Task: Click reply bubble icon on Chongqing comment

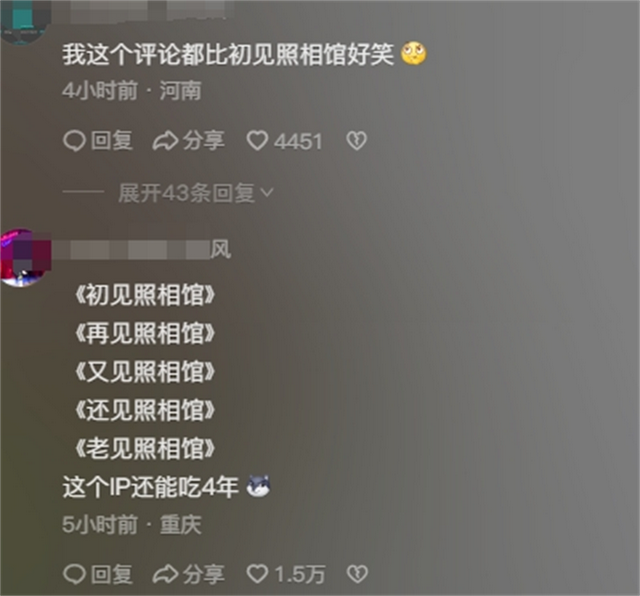Action: [x=74, y=574]
